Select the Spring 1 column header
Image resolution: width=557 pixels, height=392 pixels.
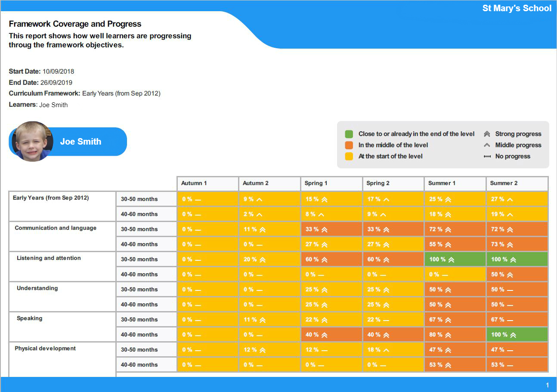point(331,183)
